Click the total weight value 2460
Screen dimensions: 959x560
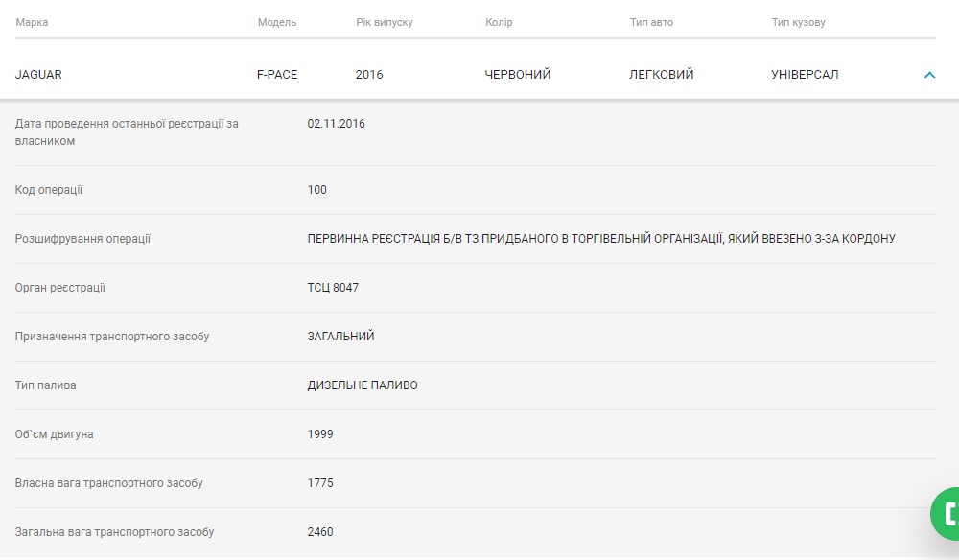[x=320, y=532]
